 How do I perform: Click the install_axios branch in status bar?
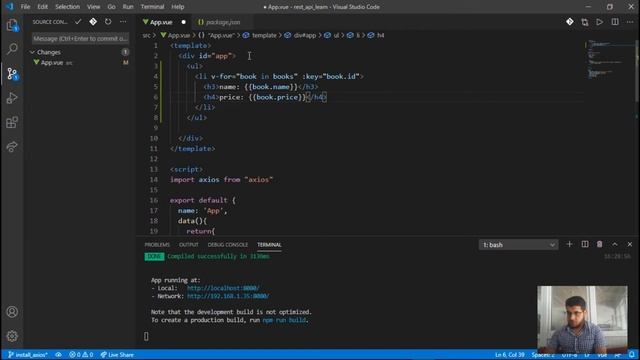click(x=28, y=355)
